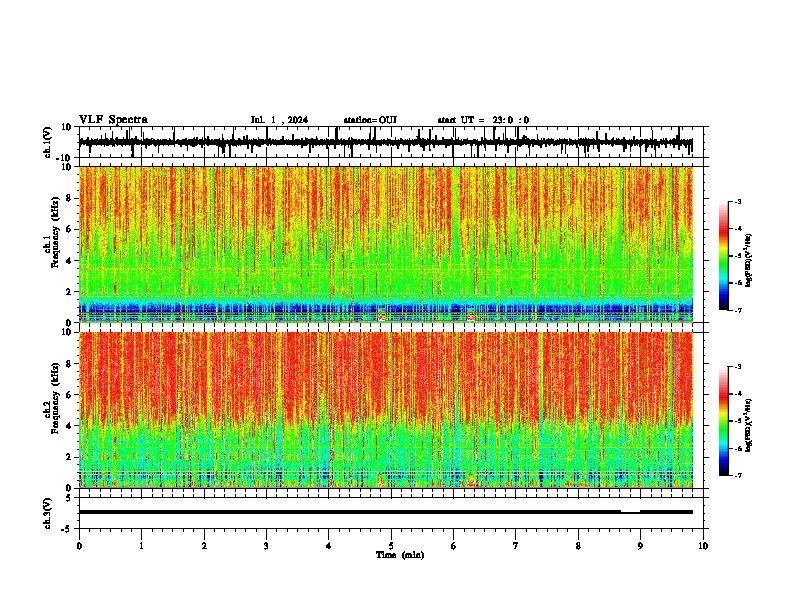The width and height of the screenshot is (792, 612).
Task: Click the "Time (min)" x-axis label
Action: pyautogui.click(x=400, y=555)
